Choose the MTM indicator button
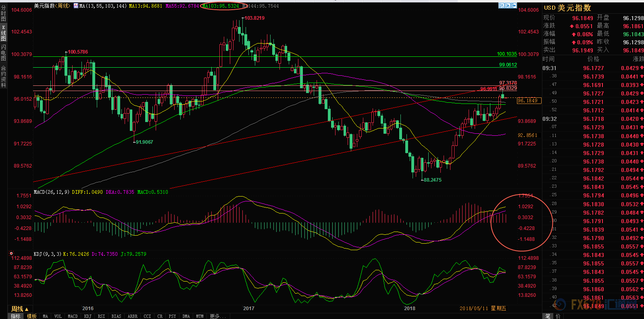The image size is (644, 319). (x=200, y=316)
